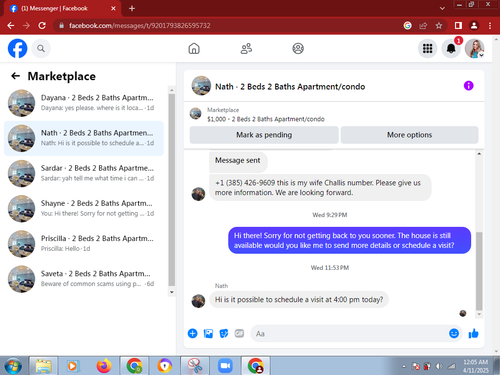Click More options button
This screenshot has width=500, height=375.
point(409,135)
